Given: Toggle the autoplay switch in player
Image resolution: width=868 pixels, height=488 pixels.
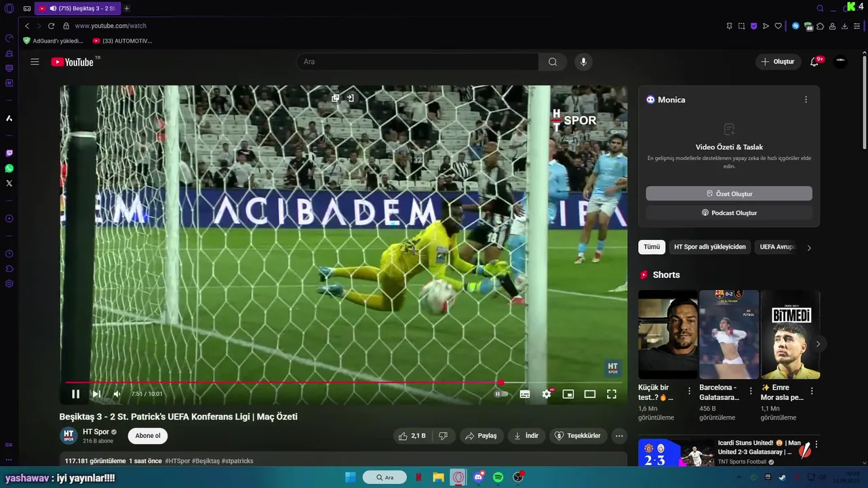Looking at the screenshot, I should (x=500, y=394).
